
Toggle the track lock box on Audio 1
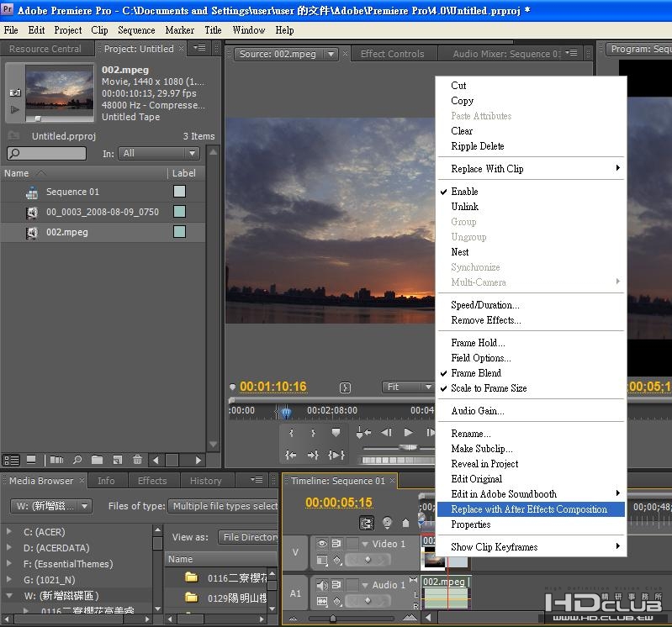[352, 585]
